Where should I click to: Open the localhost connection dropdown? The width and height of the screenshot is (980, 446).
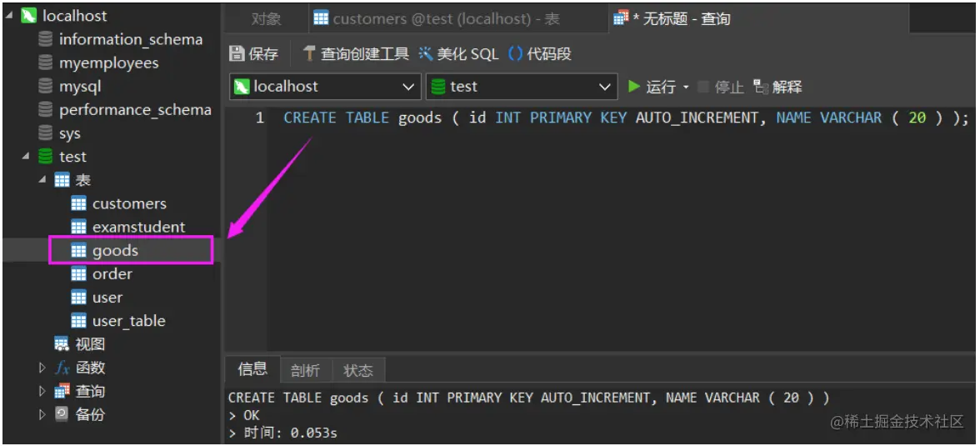point(408,87)
